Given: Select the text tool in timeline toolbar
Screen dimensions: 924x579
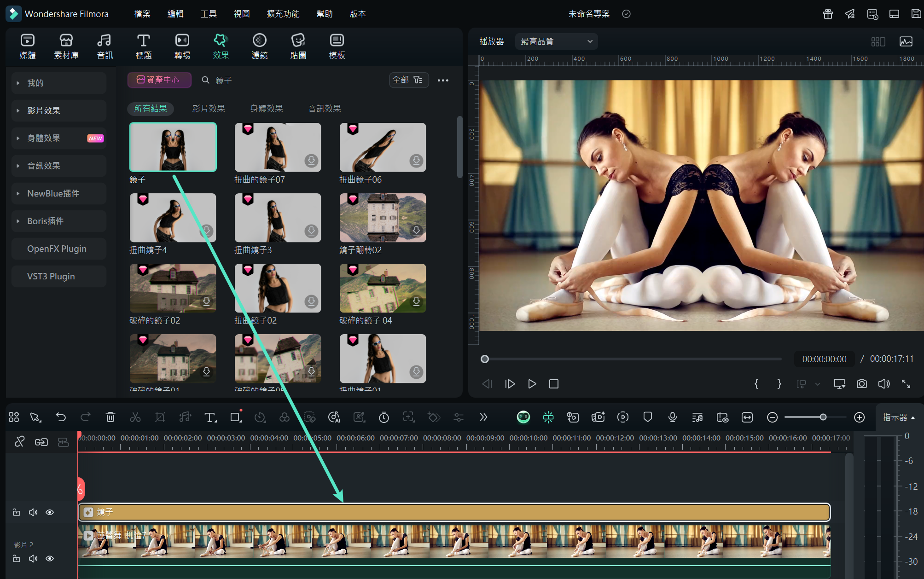Looking at the screenshot, I should click(x=210, y=417).
